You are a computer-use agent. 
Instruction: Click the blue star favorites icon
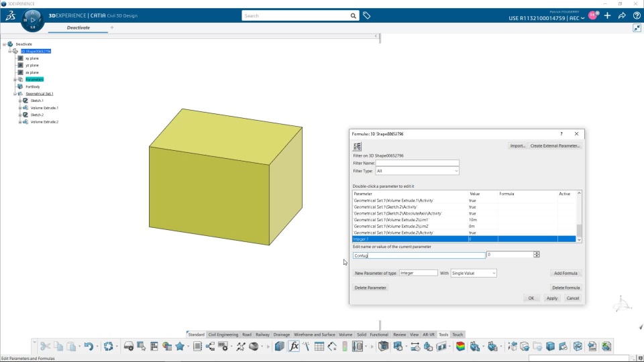180,347
